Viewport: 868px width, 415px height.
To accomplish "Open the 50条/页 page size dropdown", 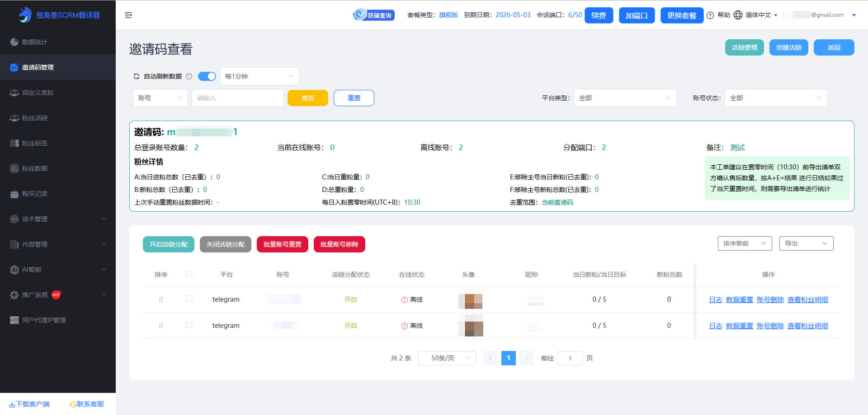I will click(447, 358).
